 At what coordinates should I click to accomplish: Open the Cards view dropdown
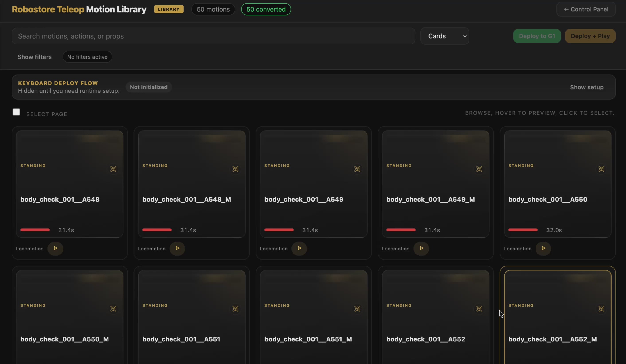click(444, 36)
